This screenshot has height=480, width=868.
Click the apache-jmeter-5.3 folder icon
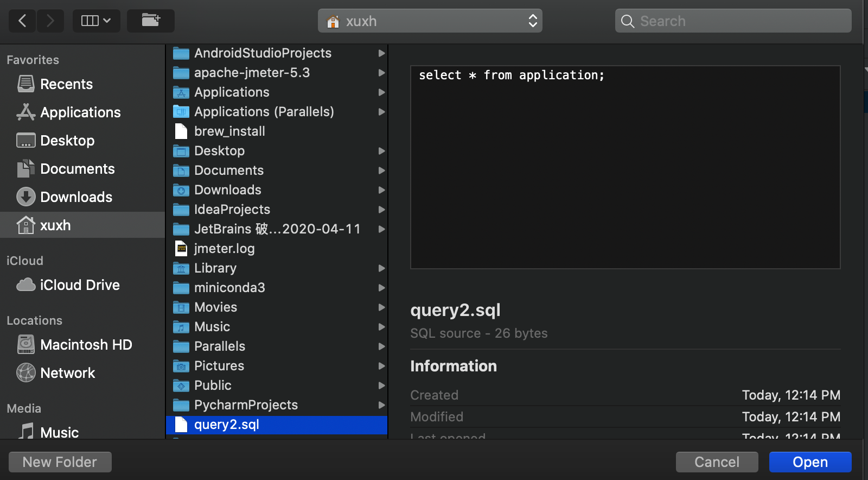pyautogui.click(x=181, y=73)
